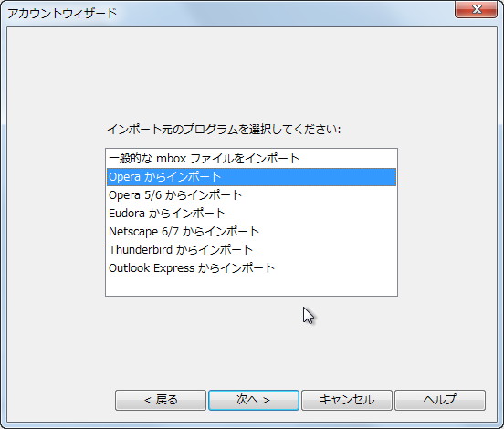Viewport: 504px width, 429px height.
Task: Proceed with 次へ > button
Action: [x=254, y=400]
